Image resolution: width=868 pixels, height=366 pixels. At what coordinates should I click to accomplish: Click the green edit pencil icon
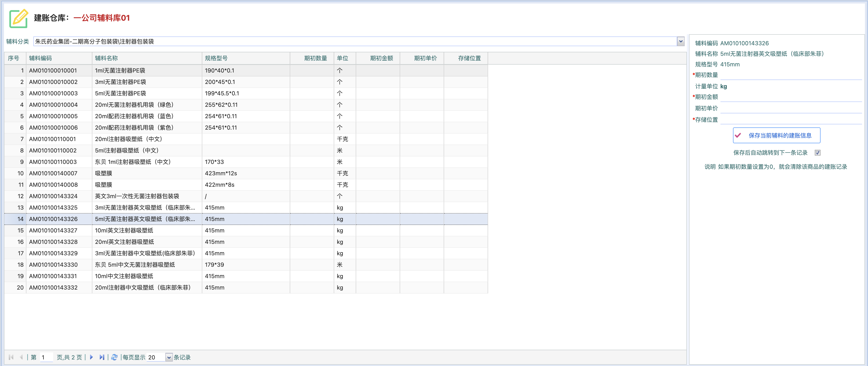point(18,18)
